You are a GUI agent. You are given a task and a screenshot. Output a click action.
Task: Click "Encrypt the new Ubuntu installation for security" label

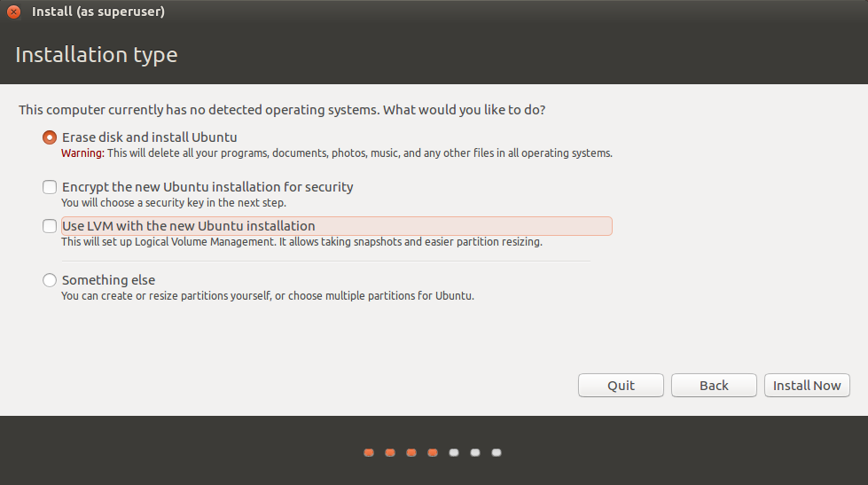pyautogui.click(x=207, y=187)
